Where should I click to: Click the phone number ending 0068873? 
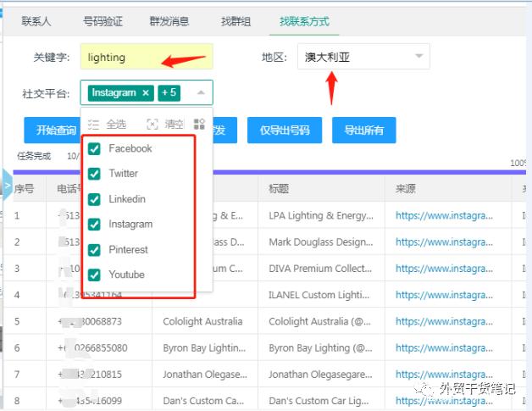(90, 321)
